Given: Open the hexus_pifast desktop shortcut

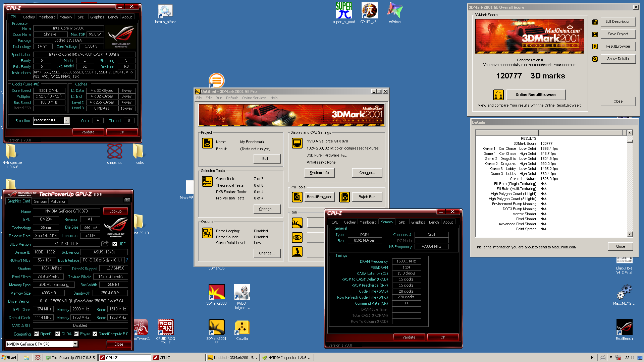Looking at the screenshot, I should 165,14.
